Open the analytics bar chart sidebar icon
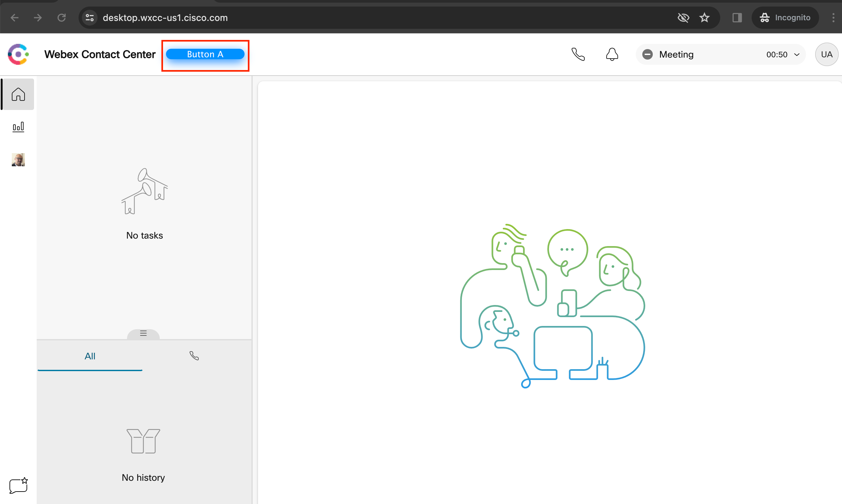This screenshot has width=842, height=504. coord(18,127)
